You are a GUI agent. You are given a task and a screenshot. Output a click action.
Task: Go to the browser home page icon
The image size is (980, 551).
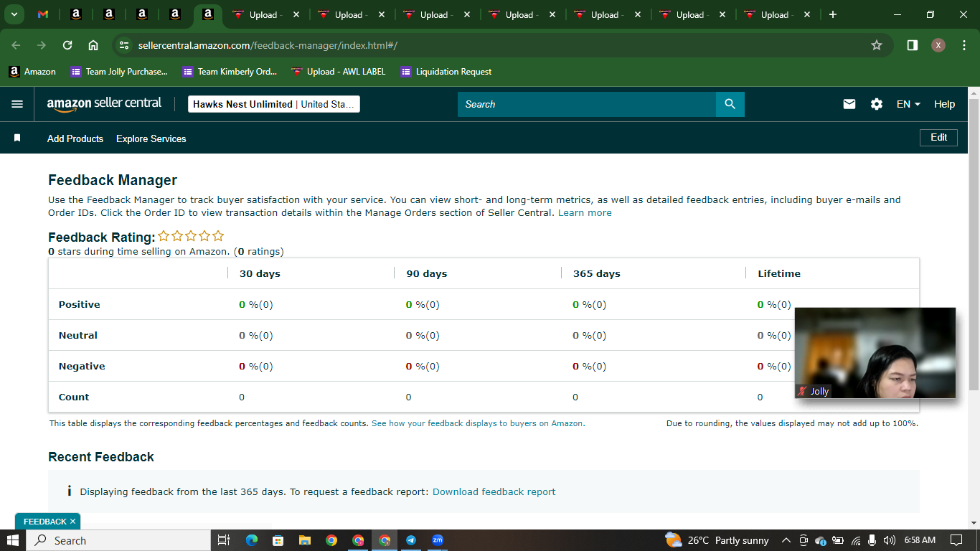click(x=93, y=45)
